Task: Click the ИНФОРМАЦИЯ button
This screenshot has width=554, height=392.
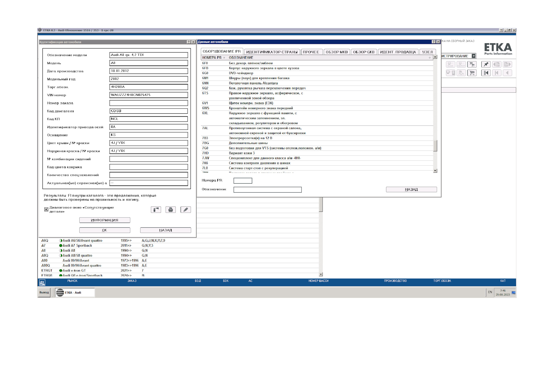Action: pos(105,220)
